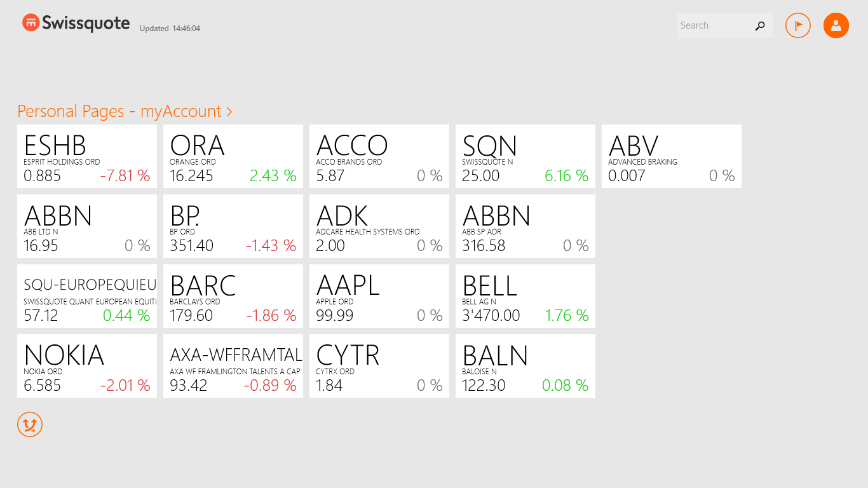The width and height of the screenshot is (868, 488).
Task: Click the search magnifier icon
Action: [x=760, y=26]
